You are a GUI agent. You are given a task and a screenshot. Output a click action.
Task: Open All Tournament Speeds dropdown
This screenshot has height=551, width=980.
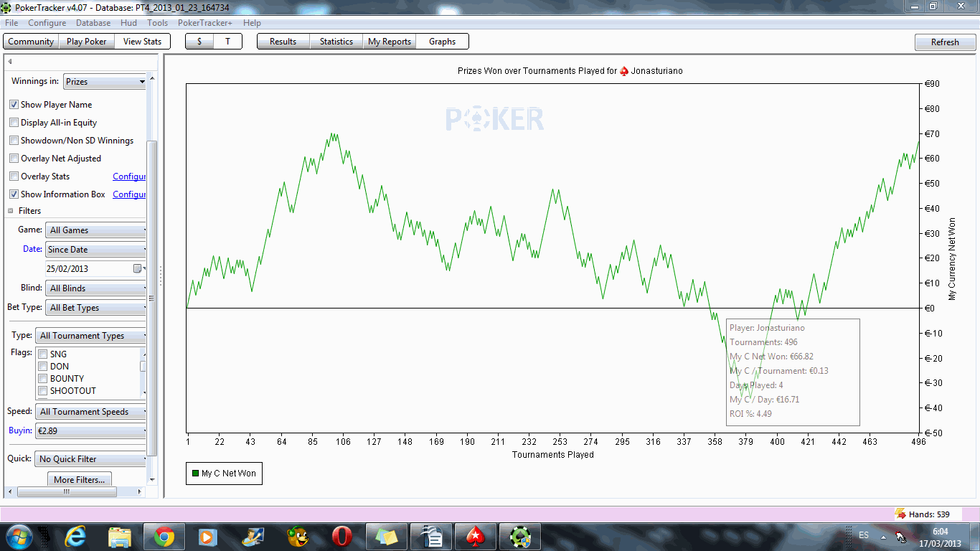(x=91, y=412)
